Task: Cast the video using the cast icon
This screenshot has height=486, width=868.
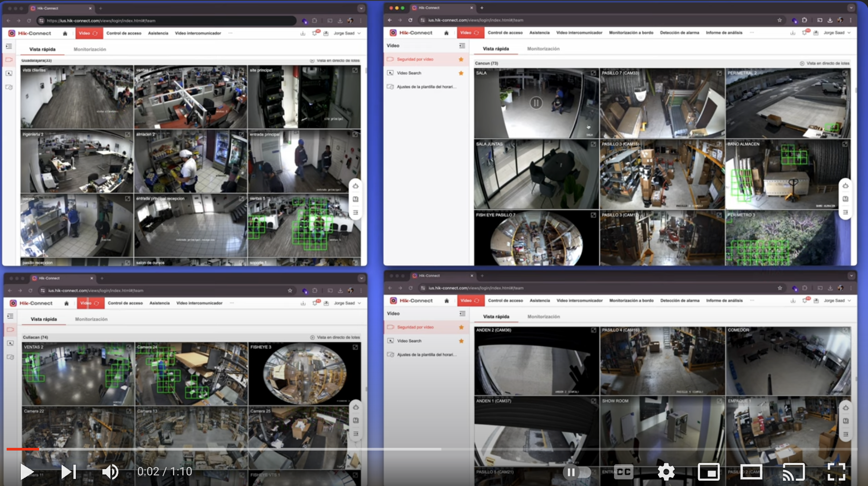Action: tap(793, 472)
